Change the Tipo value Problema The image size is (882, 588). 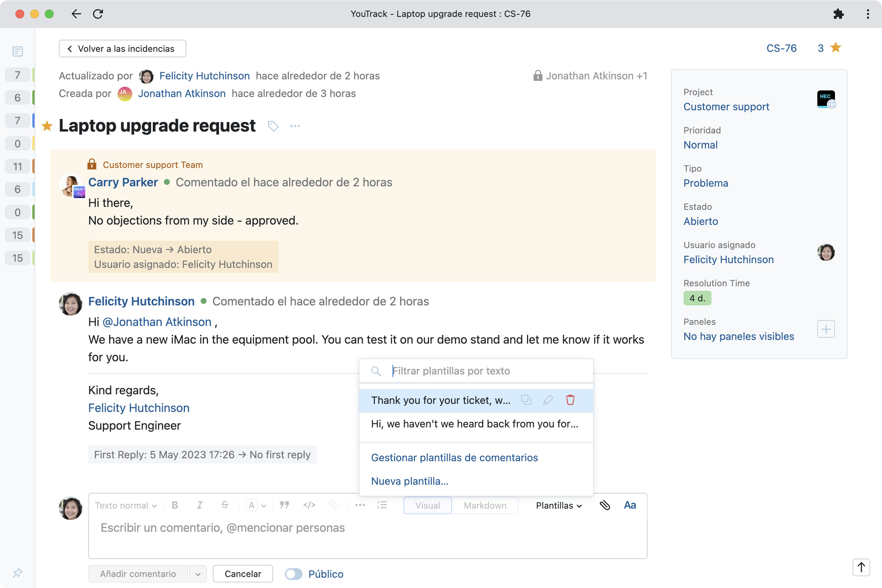coord(705,183)
